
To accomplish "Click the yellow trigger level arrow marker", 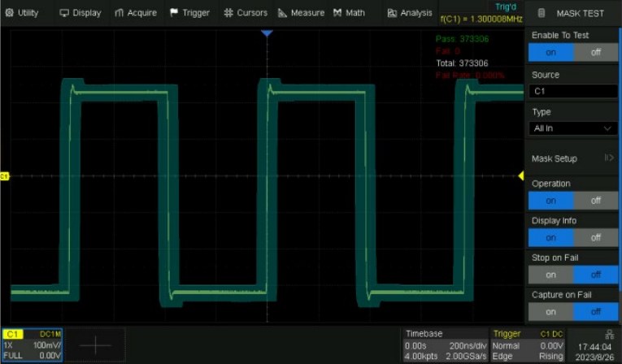I will point(521,175).
